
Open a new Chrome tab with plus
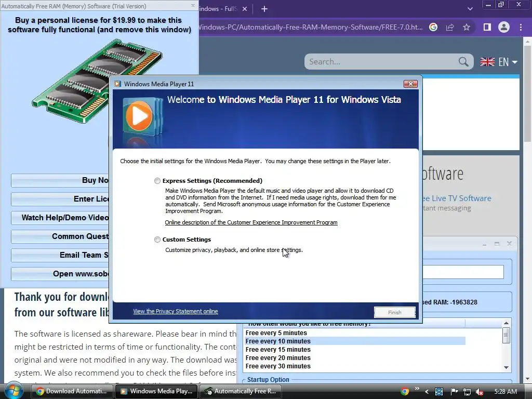[x=264, y=9]
